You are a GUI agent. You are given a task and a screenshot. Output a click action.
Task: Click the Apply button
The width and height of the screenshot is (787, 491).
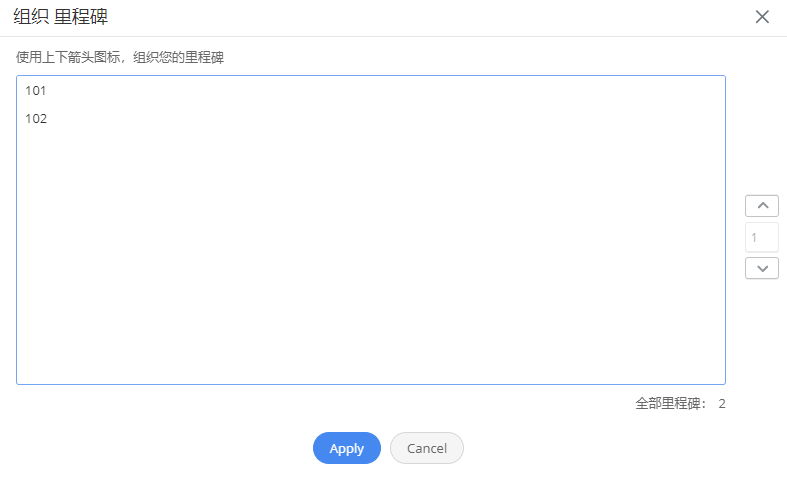(346, 448)
